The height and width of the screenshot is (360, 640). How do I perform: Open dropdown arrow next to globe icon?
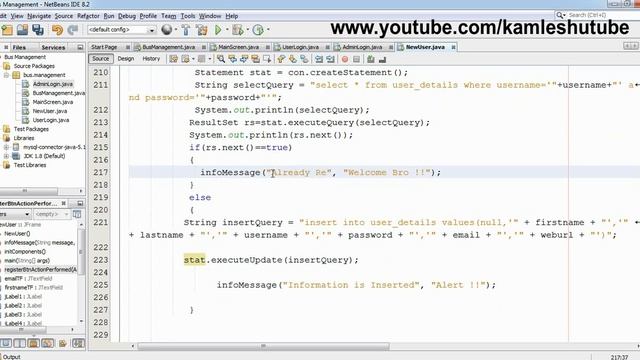pos(176,30)
